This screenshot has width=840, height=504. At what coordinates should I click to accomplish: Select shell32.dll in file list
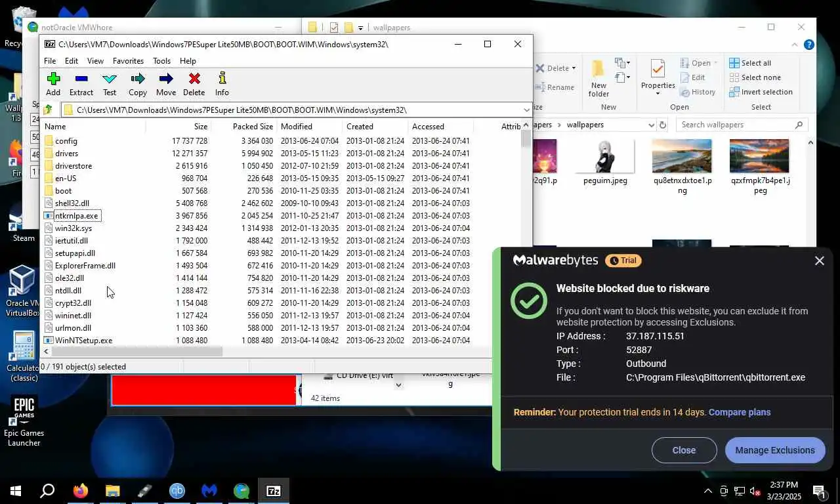[x=72, y=203]
